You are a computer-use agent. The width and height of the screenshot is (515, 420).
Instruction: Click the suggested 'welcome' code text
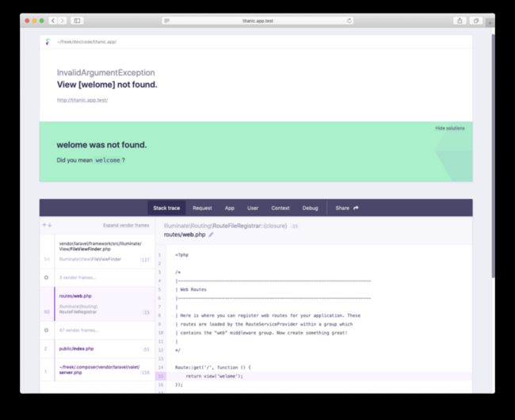[108, 160]
